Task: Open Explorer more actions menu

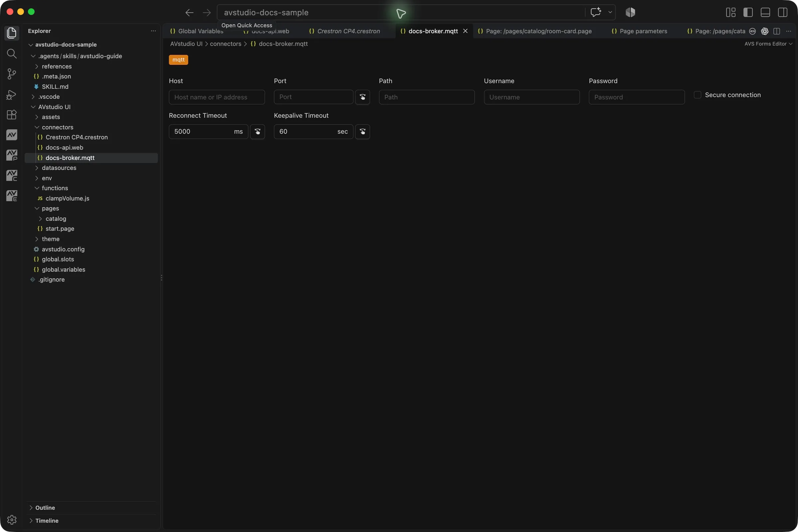Action: [153, 31]
